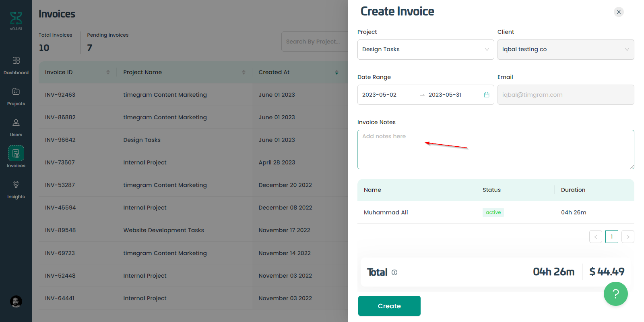Expand the Project dropdown Design Tasks
The image size is (644, 322).
click(425, 50)
